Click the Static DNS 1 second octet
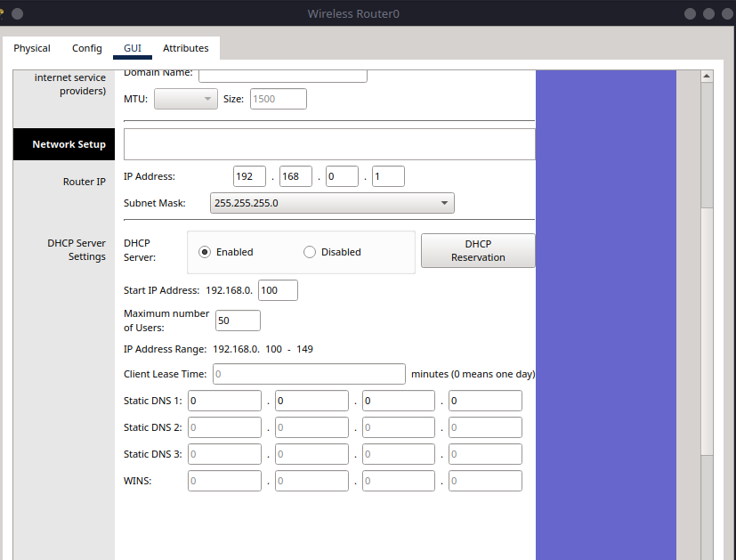The height and width of the screenshot is (560, 736). coord(311,401)
